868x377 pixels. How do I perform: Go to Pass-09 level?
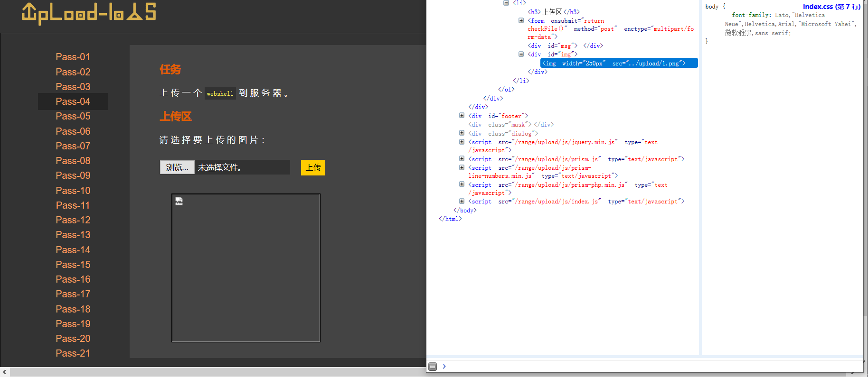click(73, 175)
